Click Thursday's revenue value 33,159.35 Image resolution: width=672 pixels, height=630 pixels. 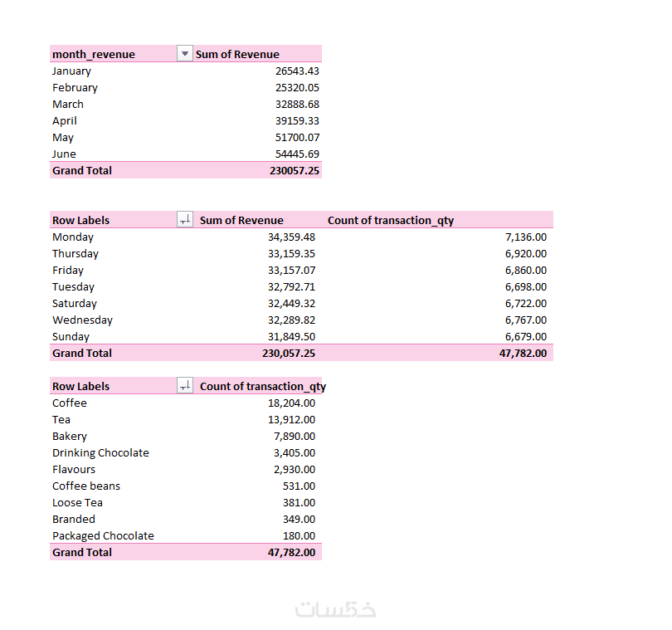287,253
